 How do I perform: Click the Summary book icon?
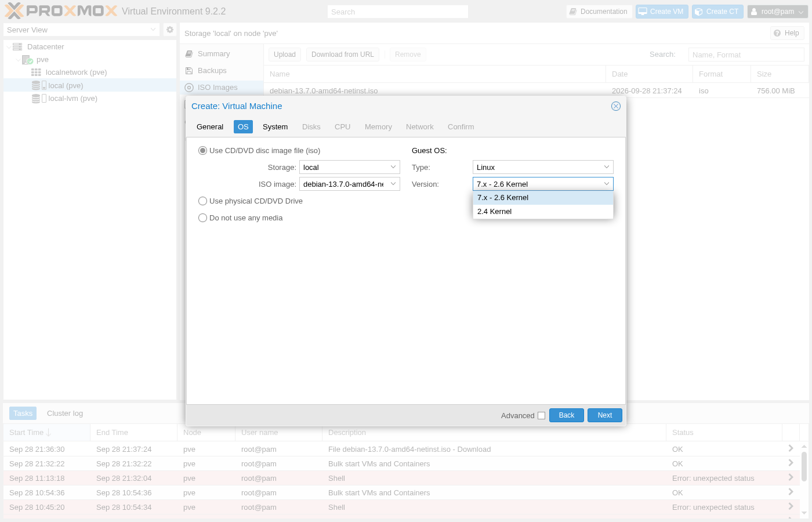[189, 54]
